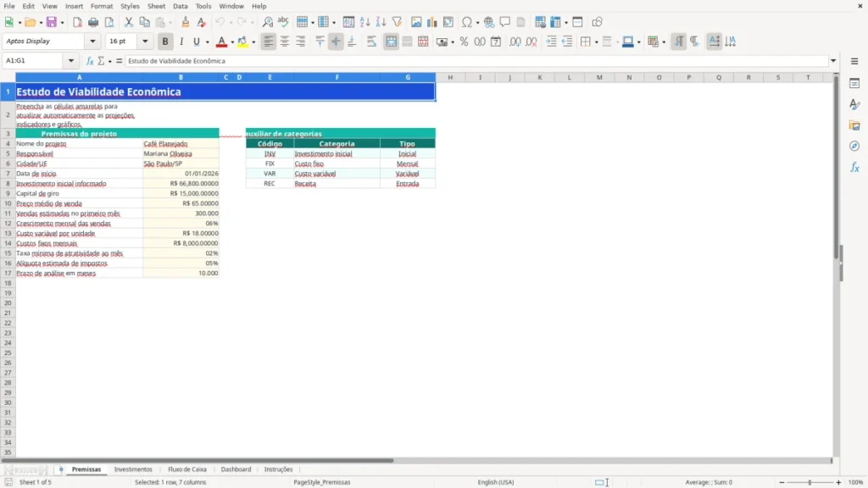This screenshot has height=488, width=868.
Task: Open conditional formatting dropdown arrow
Action: [664, 42]
